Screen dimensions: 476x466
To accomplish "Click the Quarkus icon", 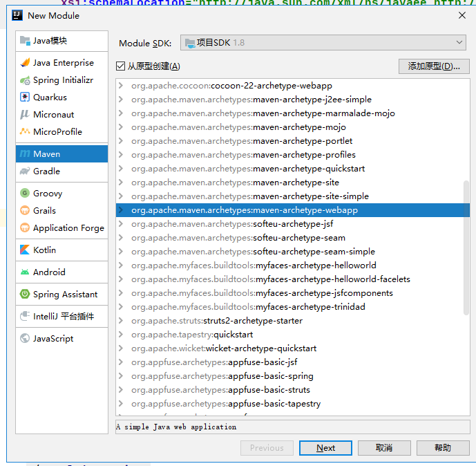I will [25, 97].
